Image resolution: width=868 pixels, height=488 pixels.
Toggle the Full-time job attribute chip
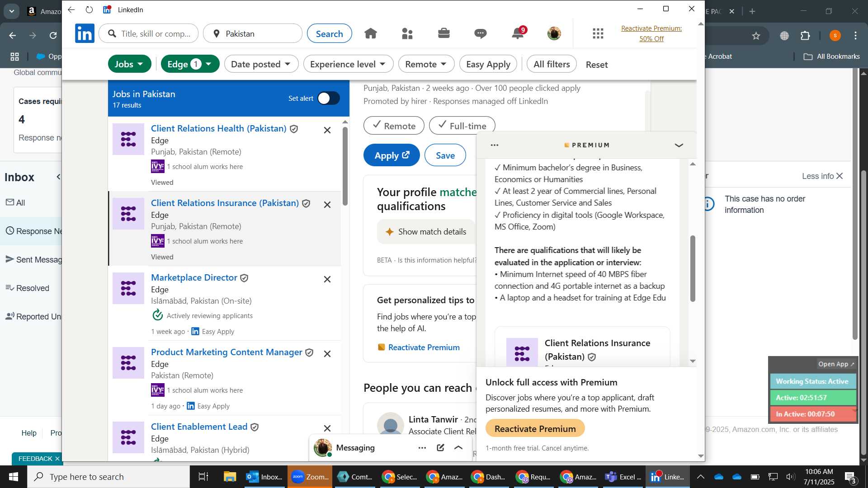pyautogui.click(x=462, y=126)
